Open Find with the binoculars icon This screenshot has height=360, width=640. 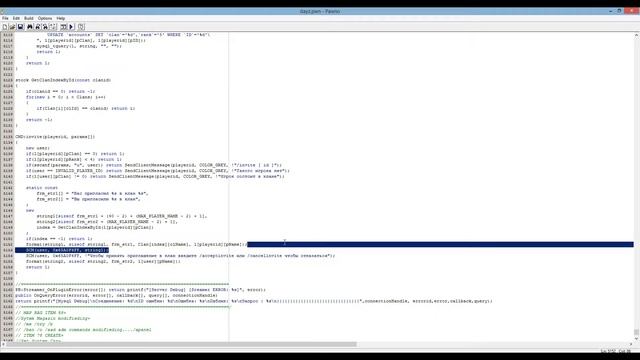[30, 27]
